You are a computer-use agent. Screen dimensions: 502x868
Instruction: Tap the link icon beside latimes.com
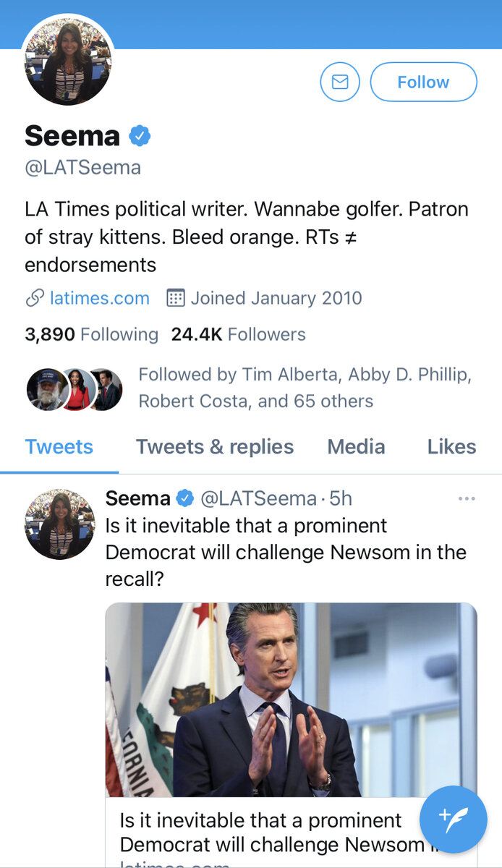pos(35,298)
